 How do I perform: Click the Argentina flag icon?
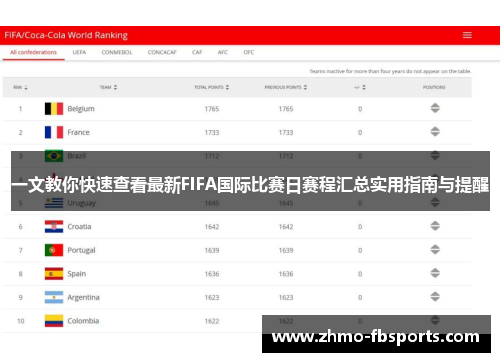point(54,297)
